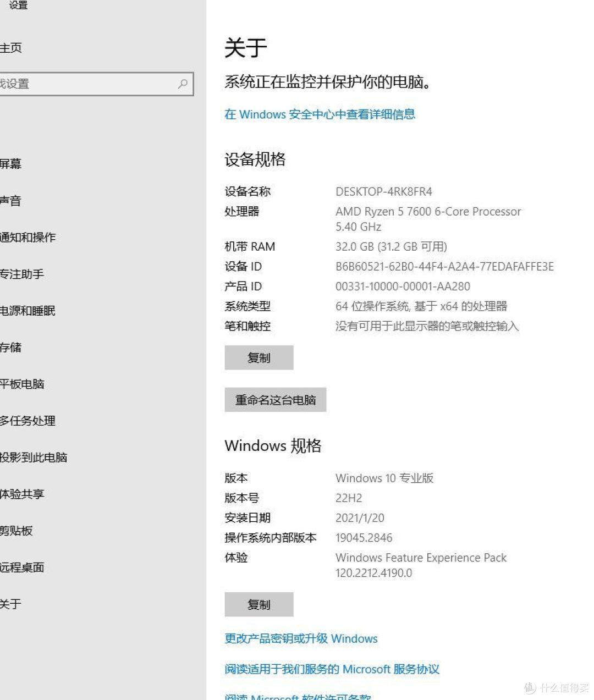Open 剪贴板 settings page
Image resolution: width=594 pixels, height=700 pixels.
pos(16,531)
